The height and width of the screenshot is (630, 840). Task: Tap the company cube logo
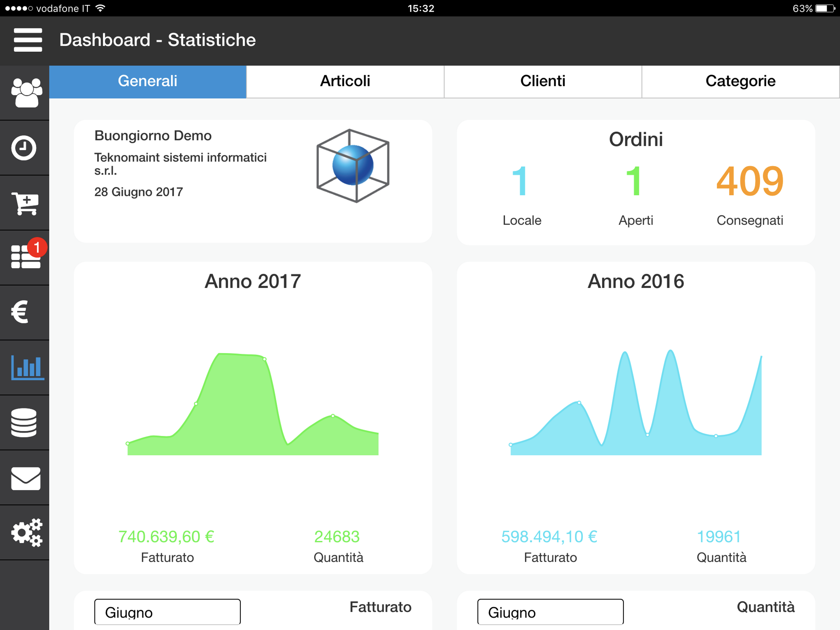pos(353,166)
